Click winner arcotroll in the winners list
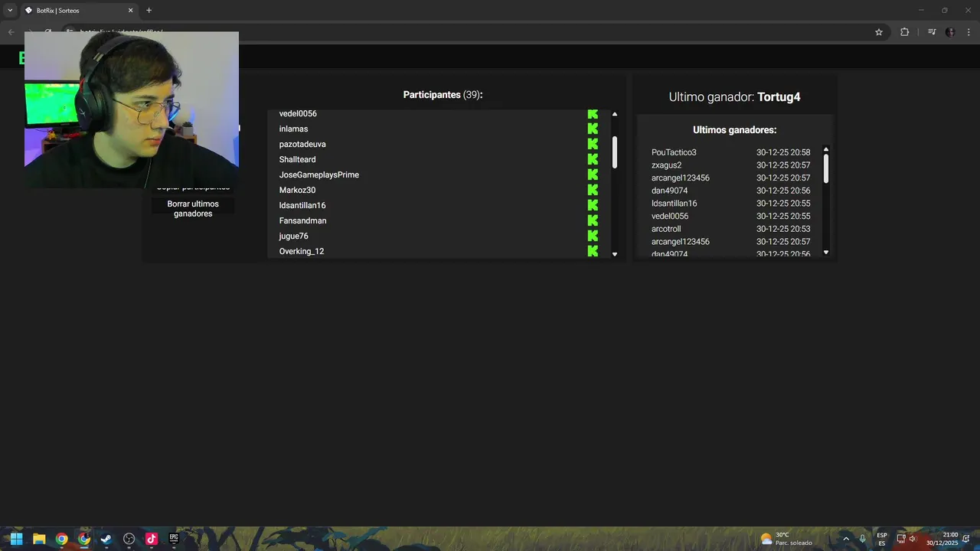This screenshot has width=980, height=551. [666, 229]
